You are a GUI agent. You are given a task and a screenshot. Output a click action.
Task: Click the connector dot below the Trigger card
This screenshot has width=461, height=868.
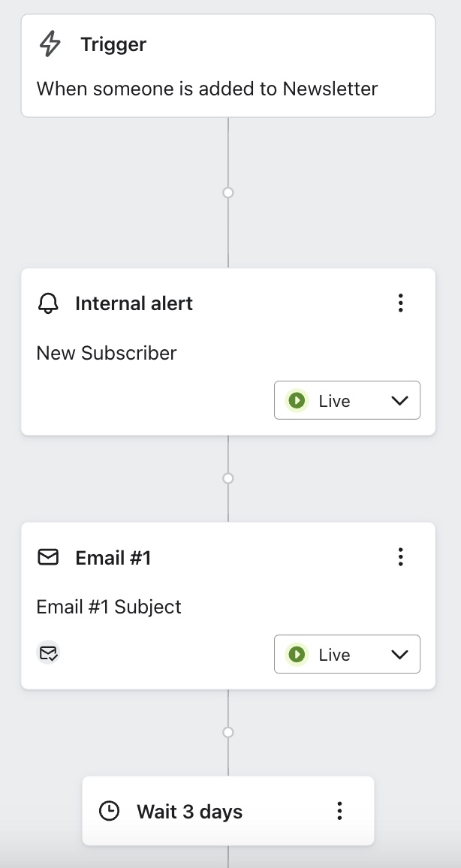227,192
